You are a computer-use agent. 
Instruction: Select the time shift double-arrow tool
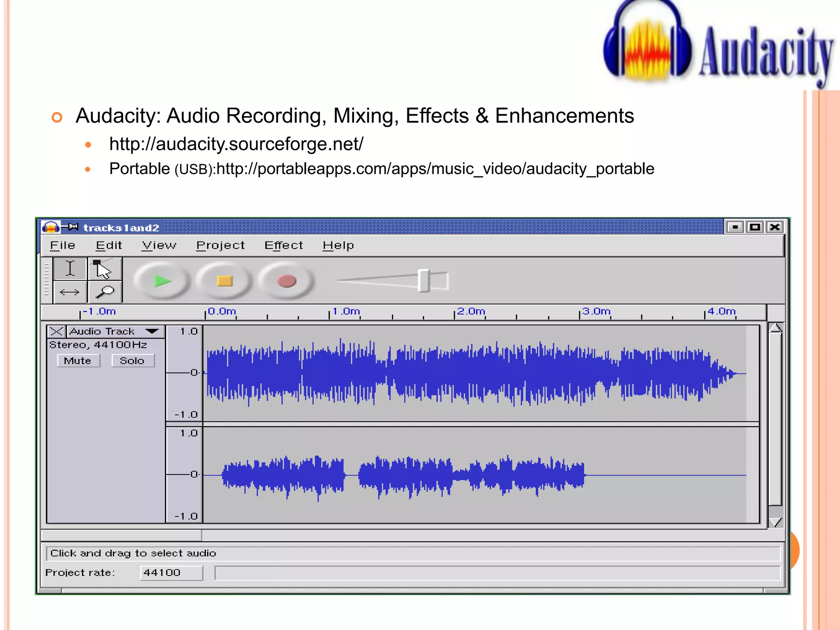pyautogui.click(x=70, y=292)
